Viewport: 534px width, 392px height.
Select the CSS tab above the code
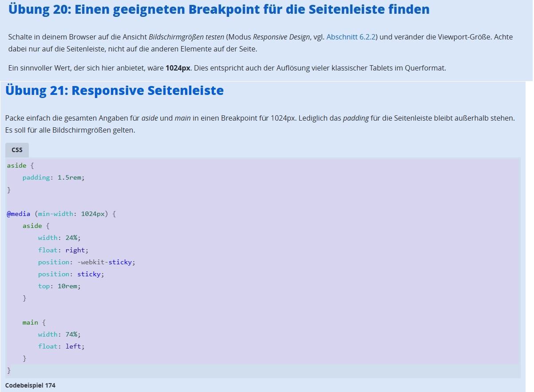click(17, 150)
